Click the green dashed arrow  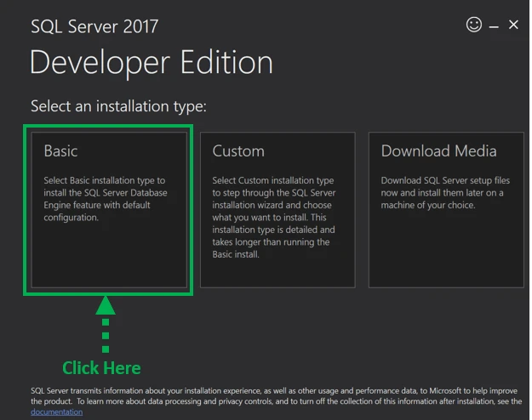(106, 327)
